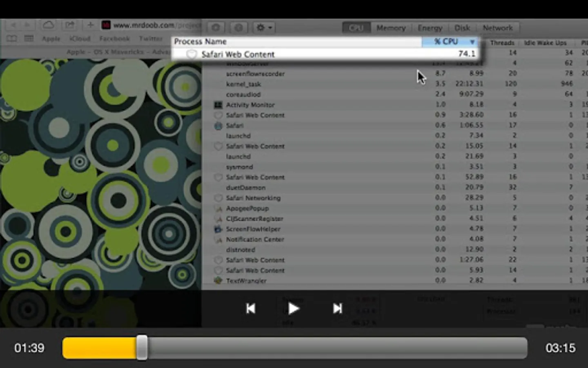Click the inspect process info toolbar icon
Viewport: 588px width, 368px height.
[238, 28]
